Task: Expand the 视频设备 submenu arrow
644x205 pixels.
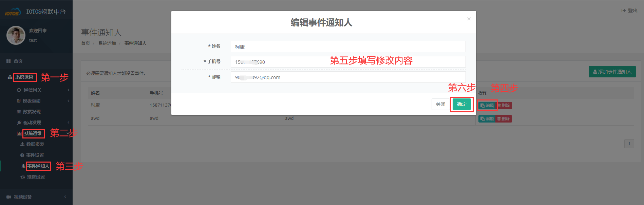Action: pyautogui.click(x=65, y=197)
